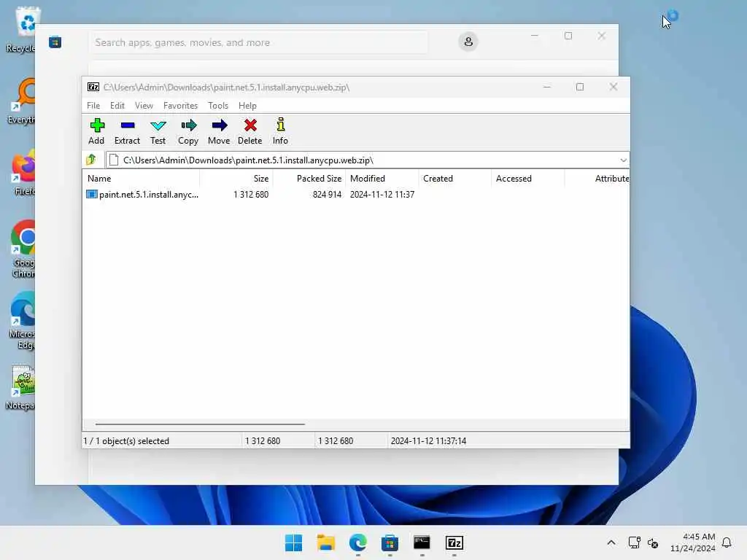Open the Notepad++ desktop shortcut

point(20,388)
